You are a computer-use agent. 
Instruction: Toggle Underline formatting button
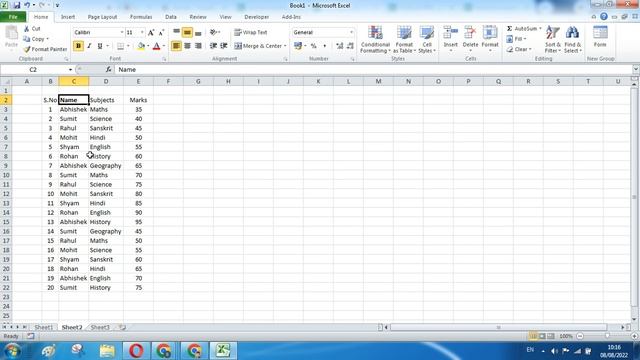[x=100, y=46]
